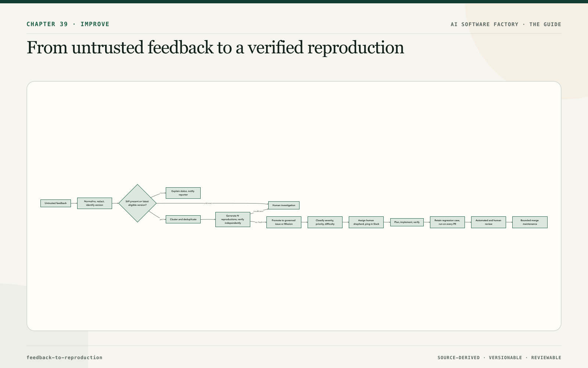Screen dimensions: 588x368
Task: Select the 'Bounded merge maintenance' node
Action: coord(530,222)
